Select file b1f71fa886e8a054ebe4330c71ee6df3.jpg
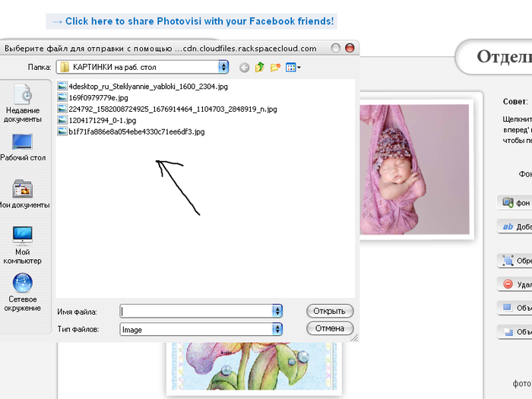 (x=131, y=131)
